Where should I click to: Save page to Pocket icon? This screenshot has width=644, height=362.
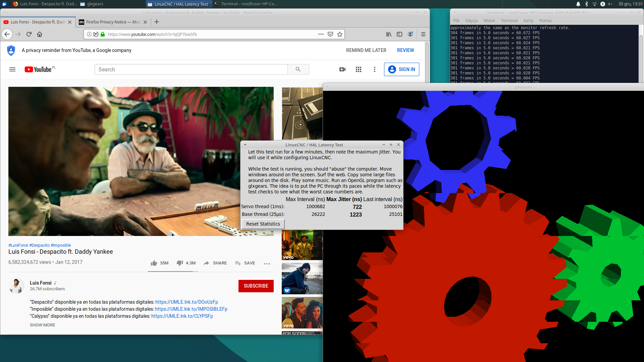[x=330, y=34]
